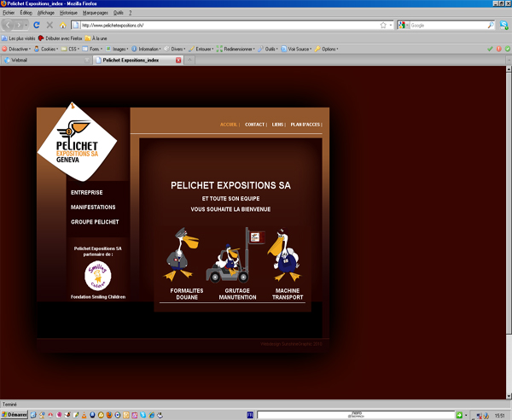Bookmark page with the star icon
Image resolution: width=512 pixels, height=420 pixels.
tap(383, 25)
